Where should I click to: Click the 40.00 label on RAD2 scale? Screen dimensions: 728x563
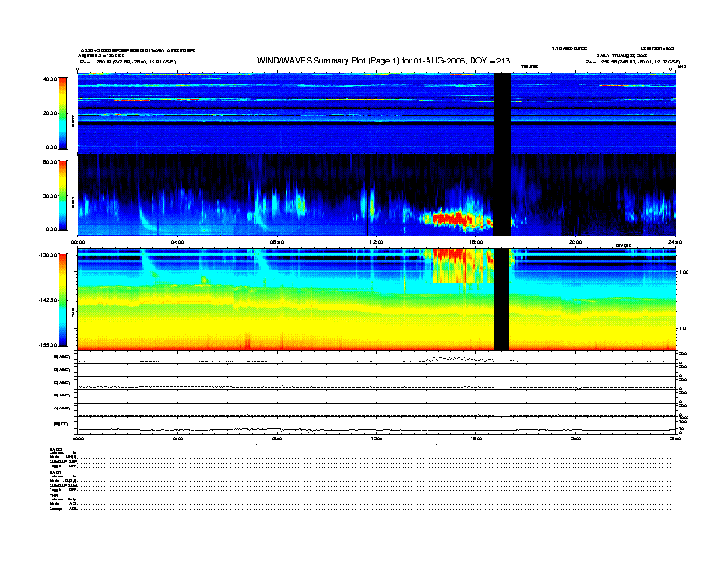(50, 79)
